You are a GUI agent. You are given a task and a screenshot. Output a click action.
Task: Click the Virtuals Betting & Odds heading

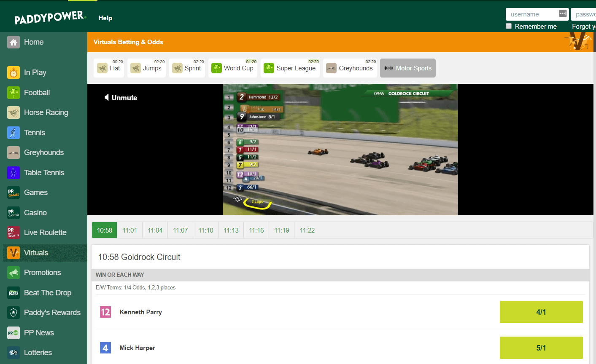(128, 42)
